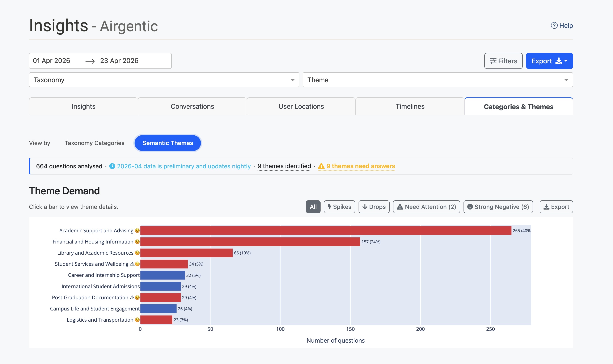Image resolution: width=613 pixels, height=364 pixels.
Task: Click the Financial and Housing Information red bar
Action: tap(250, 242)
